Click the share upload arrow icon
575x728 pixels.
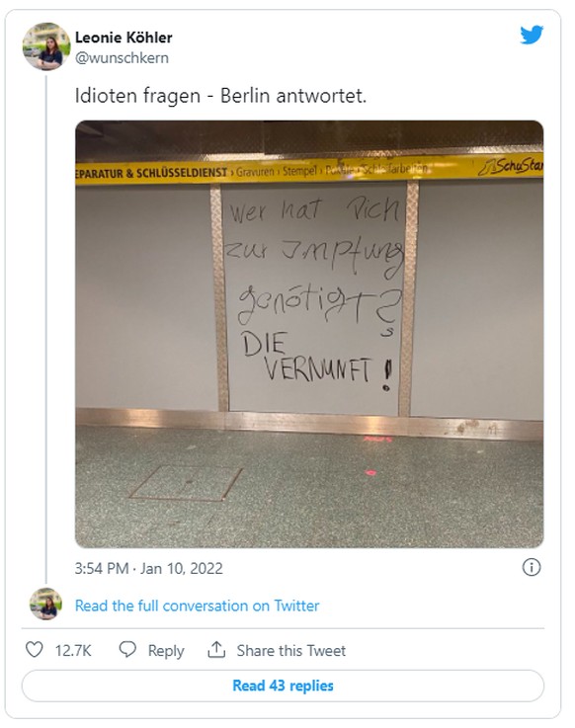[216, 650]
